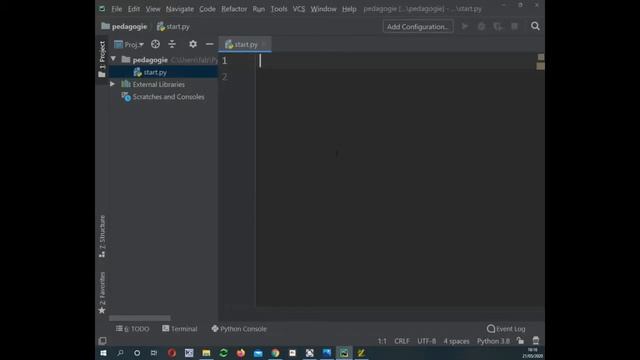Screen dimensions: 640x360
Task: Toggle the 2: Favorites side tool window
Action: (102, 293)
